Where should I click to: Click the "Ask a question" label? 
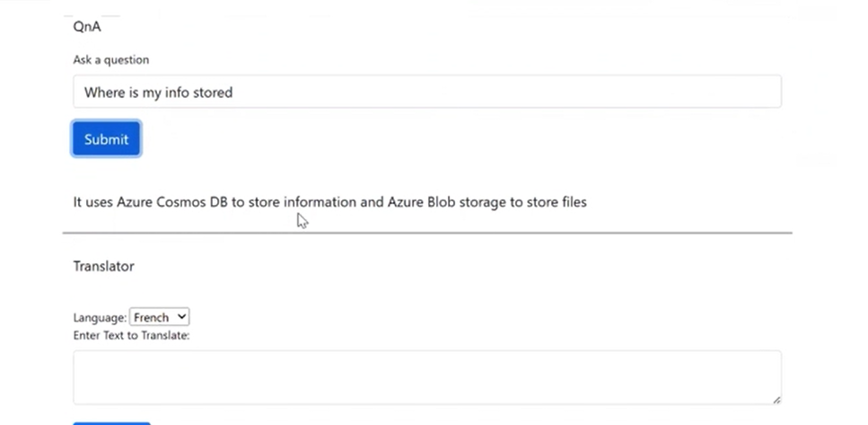[x=110, y=60]
